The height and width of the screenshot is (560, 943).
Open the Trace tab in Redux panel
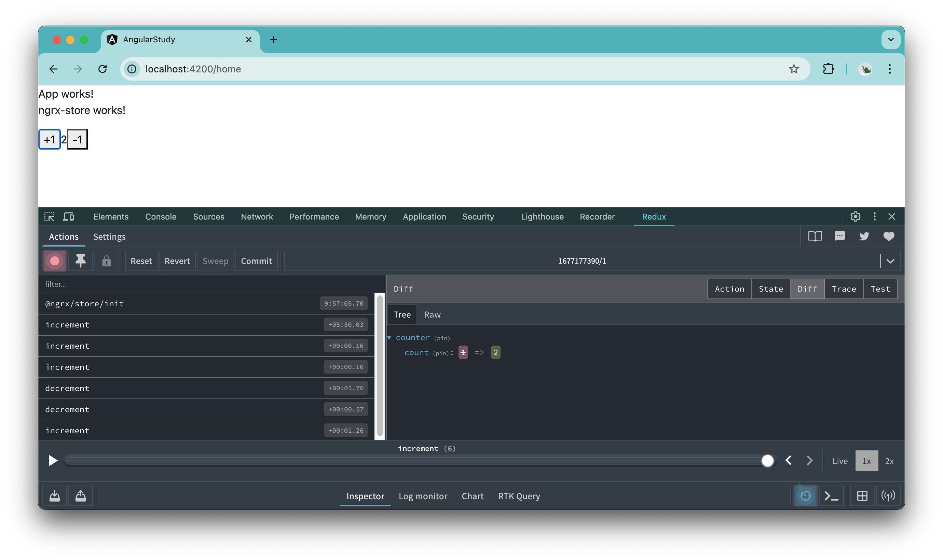[x=844, y=289]
